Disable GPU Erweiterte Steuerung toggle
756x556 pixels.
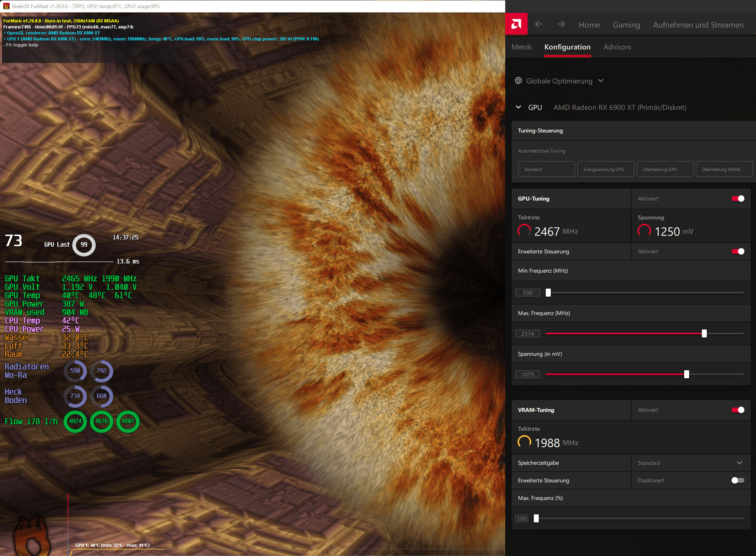[738, 251]
